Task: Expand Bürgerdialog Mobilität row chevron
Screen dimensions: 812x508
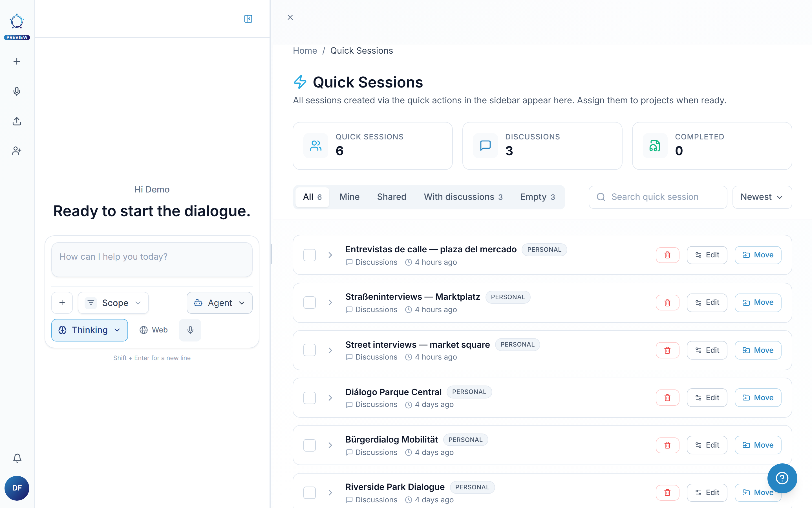Action: [x=330, y=445]
